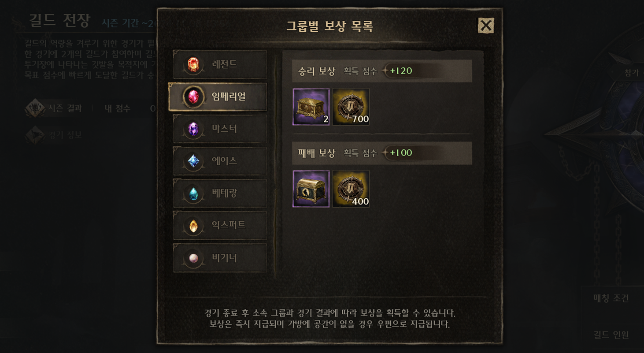Viewport: 644px width, 353px height.
Task: Click the blue 에이스 diamond icon
Action: pyautogui.click(x=193, y=161)
